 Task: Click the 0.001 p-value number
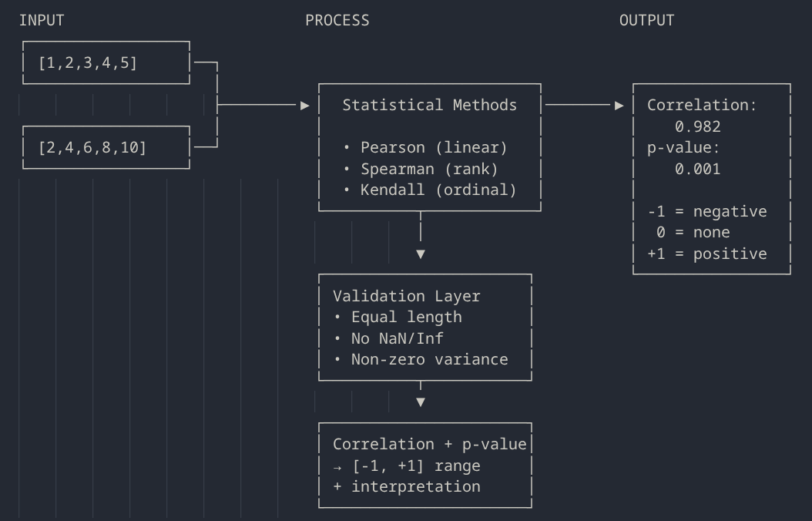coord(697,169)
